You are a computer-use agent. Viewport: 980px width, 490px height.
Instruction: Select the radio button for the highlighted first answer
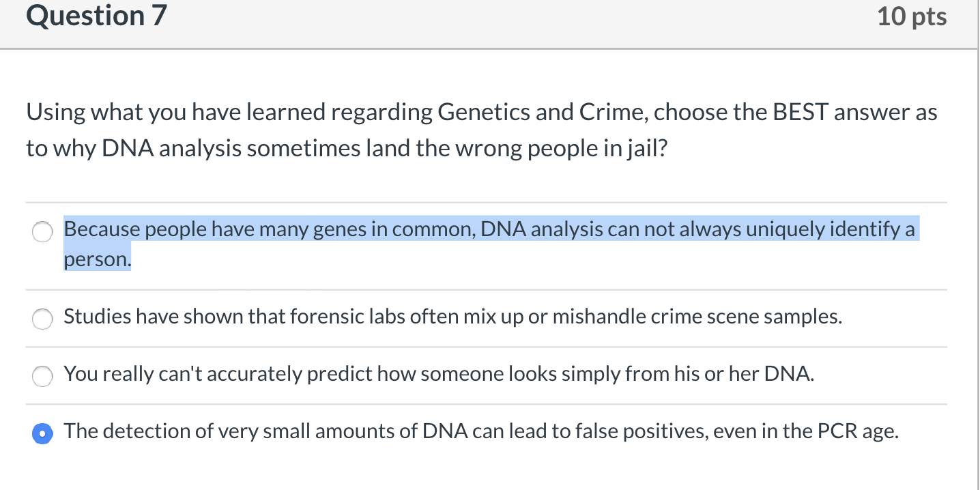coord(42,231)
